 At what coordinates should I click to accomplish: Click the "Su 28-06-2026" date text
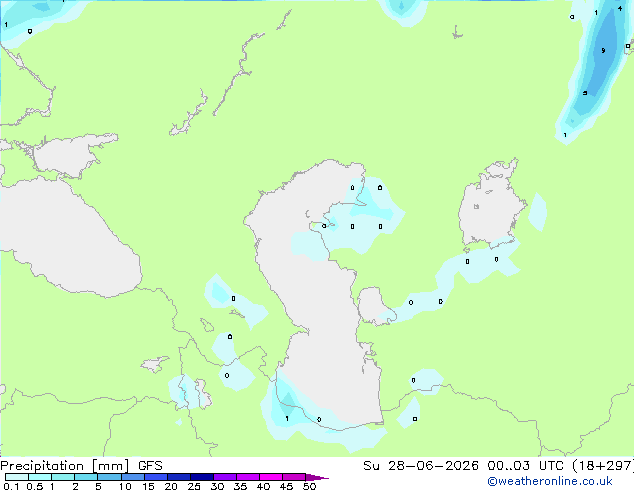pos(421,466)
